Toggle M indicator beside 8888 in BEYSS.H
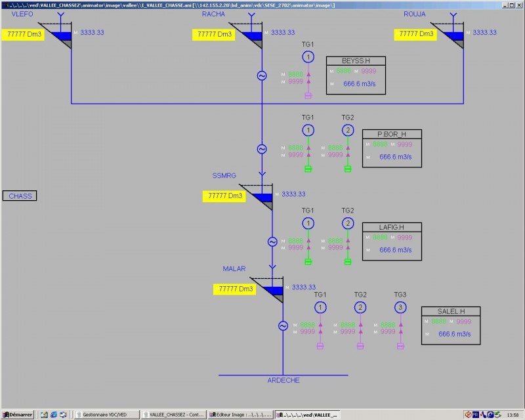The width and height of the screenshot is (525, 420). tap(331, 72)
